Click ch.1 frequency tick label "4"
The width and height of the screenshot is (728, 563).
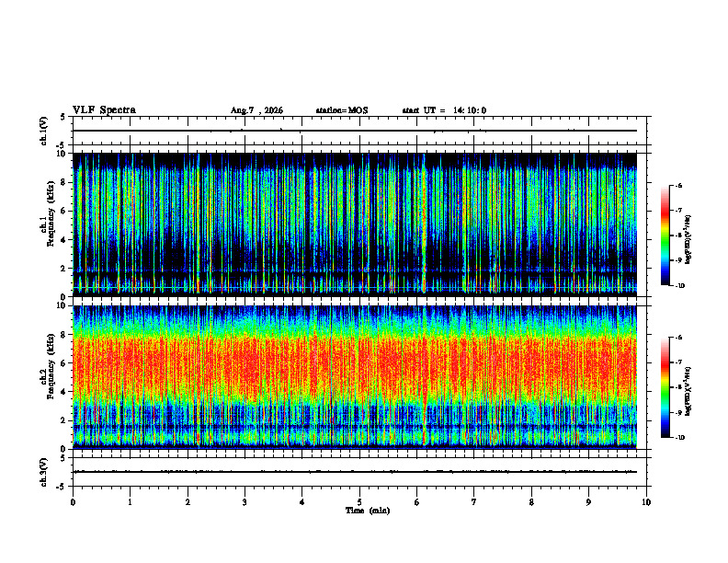pyautogui.click(x=65, y=240)
